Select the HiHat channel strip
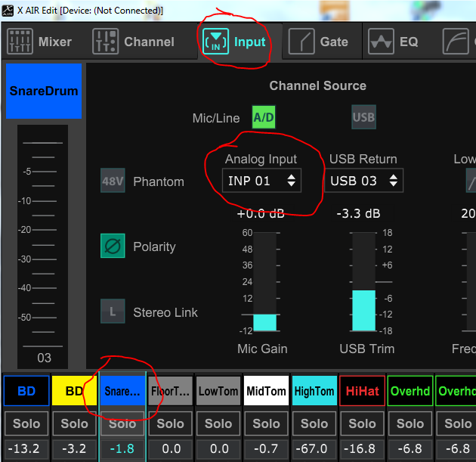This screenshot has height=462, width=476. click(x=362, y=391)
